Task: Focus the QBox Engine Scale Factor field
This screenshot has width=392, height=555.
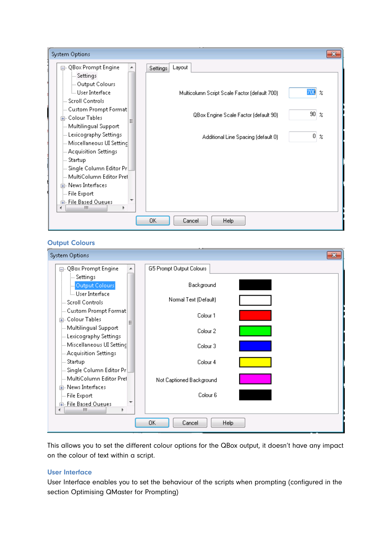Action: coord(303,114)
